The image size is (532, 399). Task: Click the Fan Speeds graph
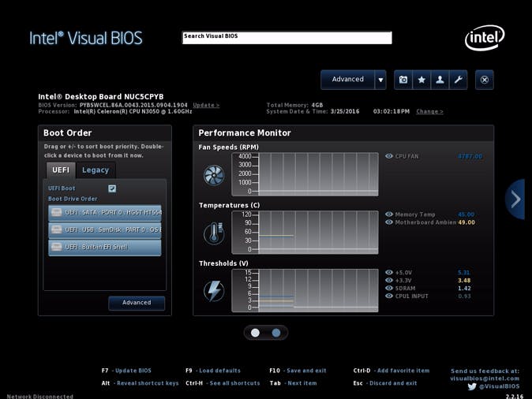(x=305, y=174)
